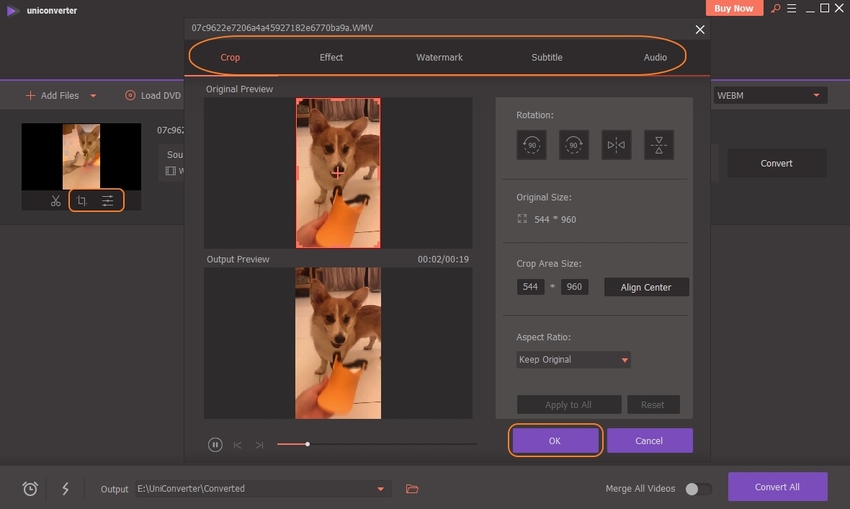This screenshot has width=850, height=509.
Task: Click the scheduler alarm clock icon
Action: coord(31,489)
